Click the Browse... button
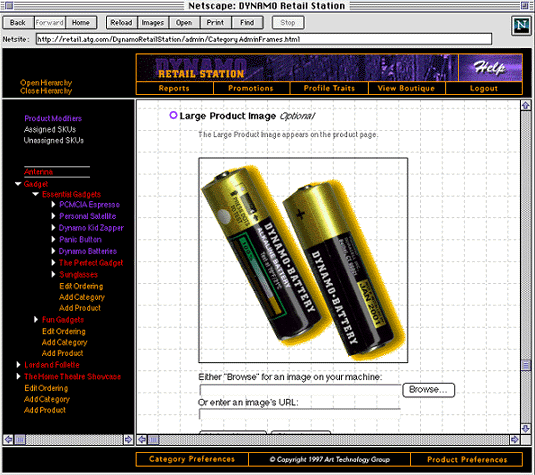This screenshot has width=535, height=475. (429, 390)
